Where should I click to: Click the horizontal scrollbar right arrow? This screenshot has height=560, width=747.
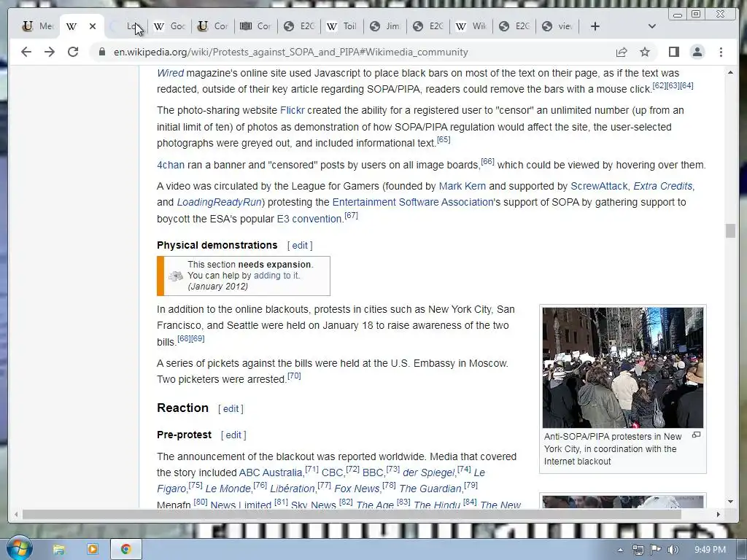(x=718, y=514)
